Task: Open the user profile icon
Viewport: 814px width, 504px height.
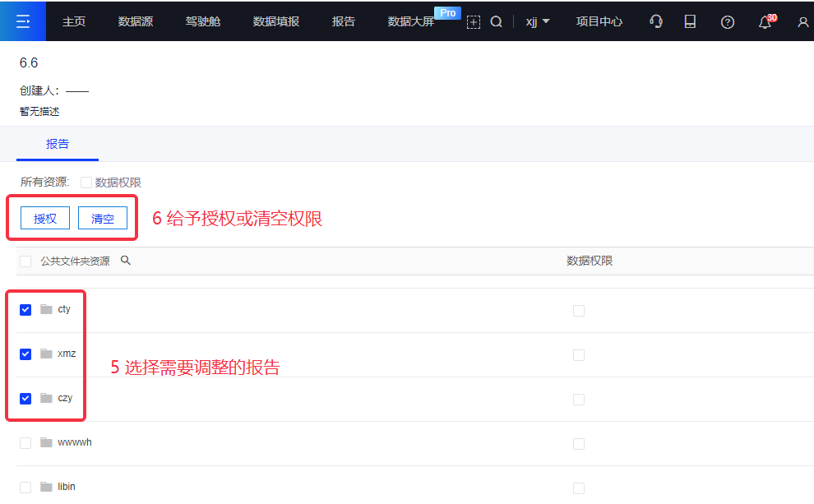Action: click(x=802, y=22)
